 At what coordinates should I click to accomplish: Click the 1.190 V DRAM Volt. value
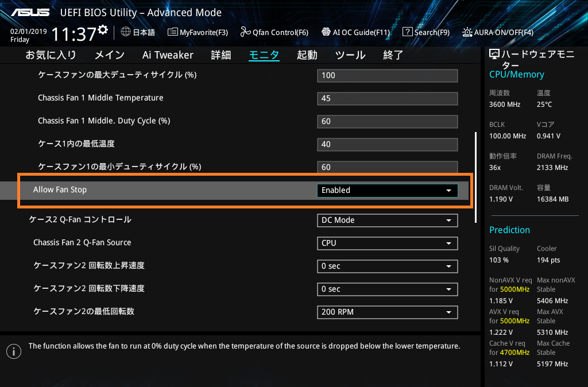pos(501,199)
